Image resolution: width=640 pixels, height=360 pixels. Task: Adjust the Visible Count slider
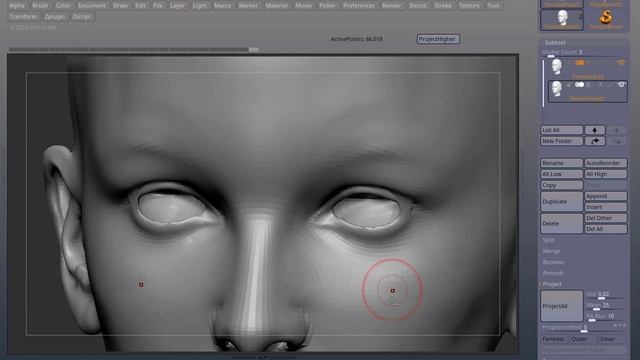click(584, 53)
